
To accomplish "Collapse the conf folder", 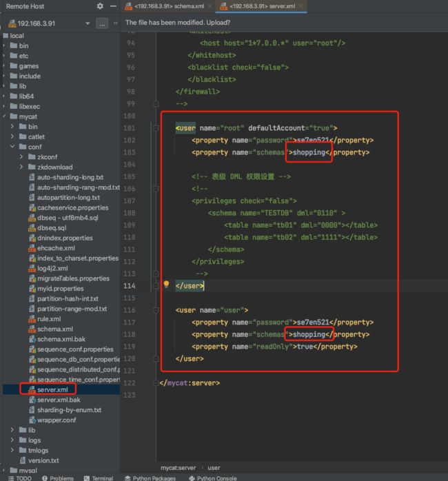I will (x=12, y=147).
